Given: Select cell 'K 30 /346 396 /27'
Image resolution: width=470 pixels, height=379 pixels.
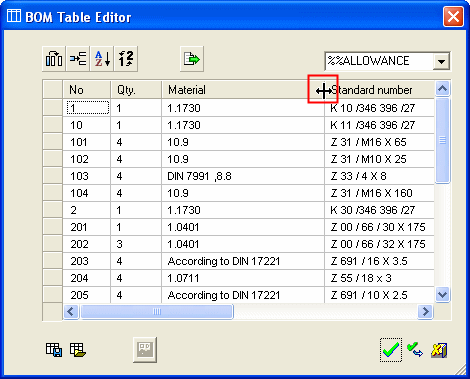Looking at the screenshot, I should [379, 210].
